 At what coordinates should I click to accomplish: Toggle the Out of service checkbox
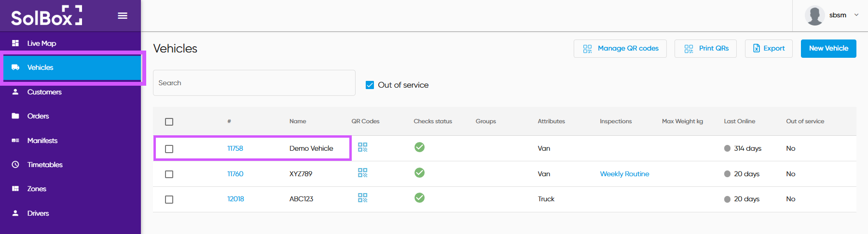click(x=370, y=85)
